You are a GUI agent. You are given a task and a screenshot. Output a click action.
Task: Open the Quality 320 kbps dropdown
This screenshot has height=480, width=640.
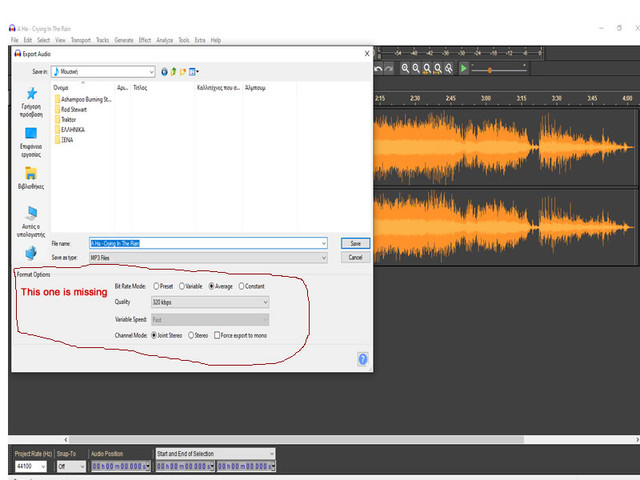click(210, 302)
